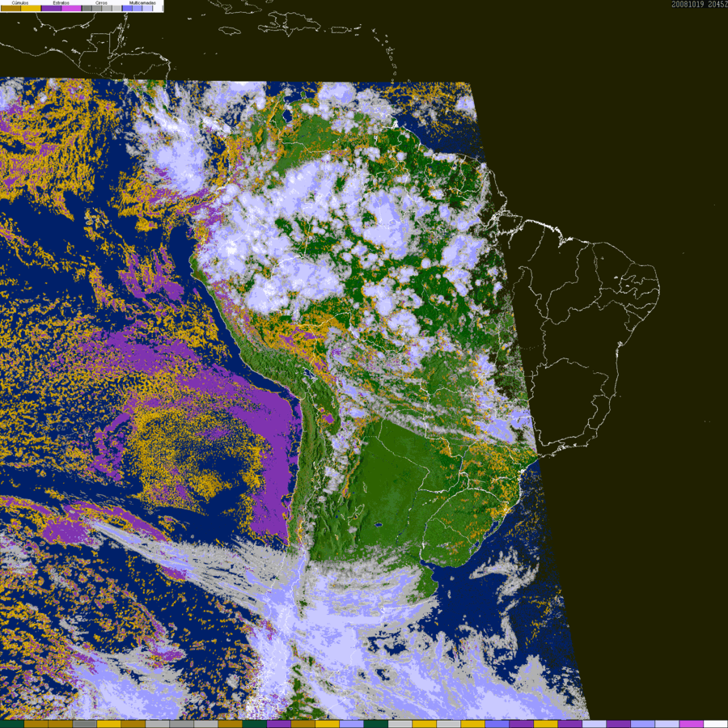Click the '20081019 2045Z' timestamp
The width and height of the screenshot is (728, 728).
699,4
